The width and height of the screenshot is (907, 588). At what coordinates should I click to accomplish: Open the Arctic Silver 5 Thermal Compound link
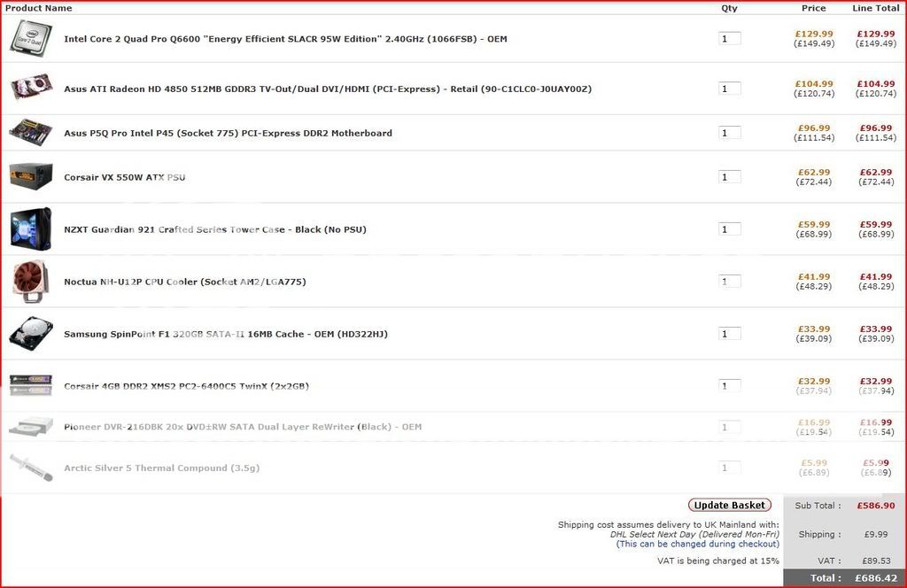click(x=161, y=468)
